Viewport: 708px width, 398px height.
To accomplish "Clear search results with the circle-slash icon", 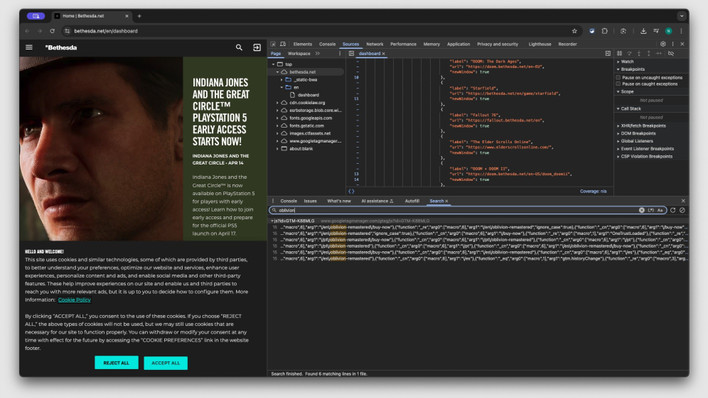I will coord(682,210).
